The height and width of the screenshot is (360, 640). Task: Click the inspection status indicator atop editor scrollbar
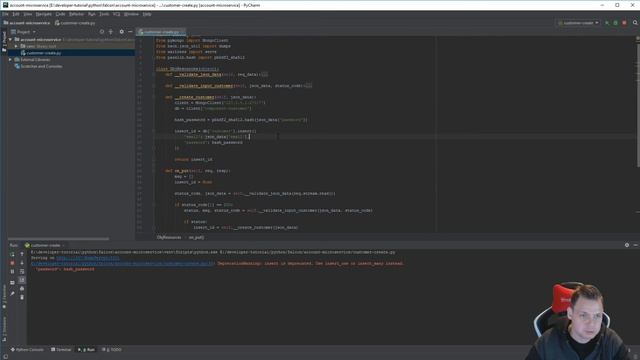tap(638, 38)
